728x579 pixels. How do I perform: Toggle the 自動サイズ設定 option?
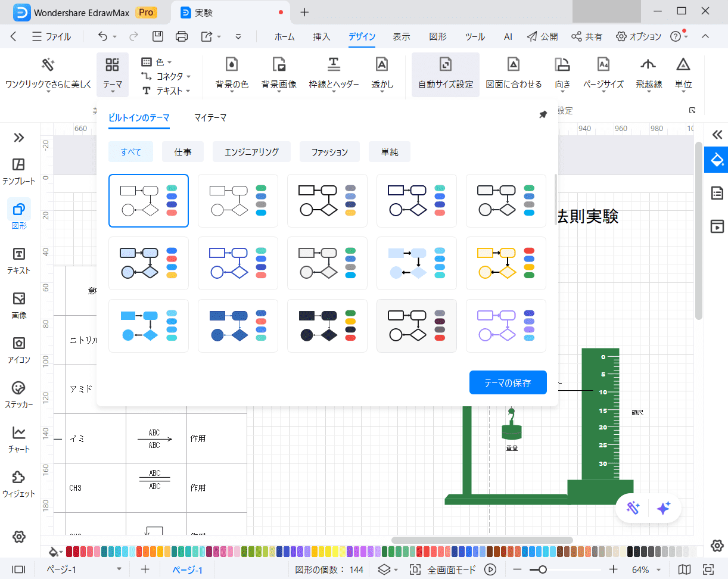click(x=445, y=66)
